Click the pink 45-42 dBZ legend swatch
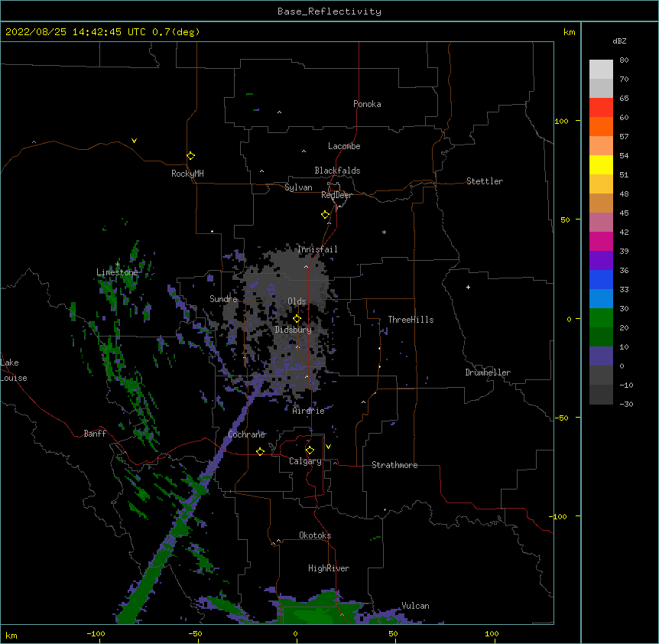The height and width of the screenshot is (644, 659). point(601,223)
